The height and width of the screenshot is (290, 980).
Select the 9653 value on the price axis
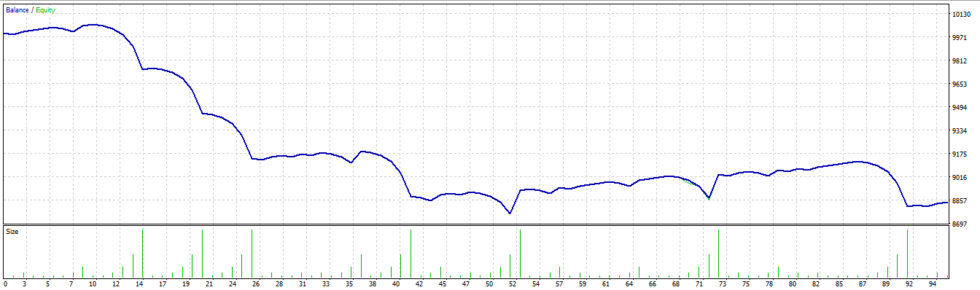(x=959, y=85)
